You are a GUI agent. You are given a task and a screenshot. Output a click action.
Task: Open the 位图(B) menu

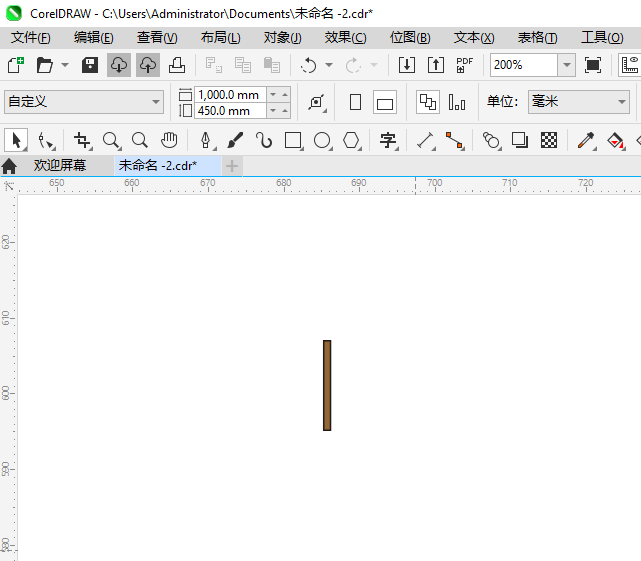[x=410, y=38]
